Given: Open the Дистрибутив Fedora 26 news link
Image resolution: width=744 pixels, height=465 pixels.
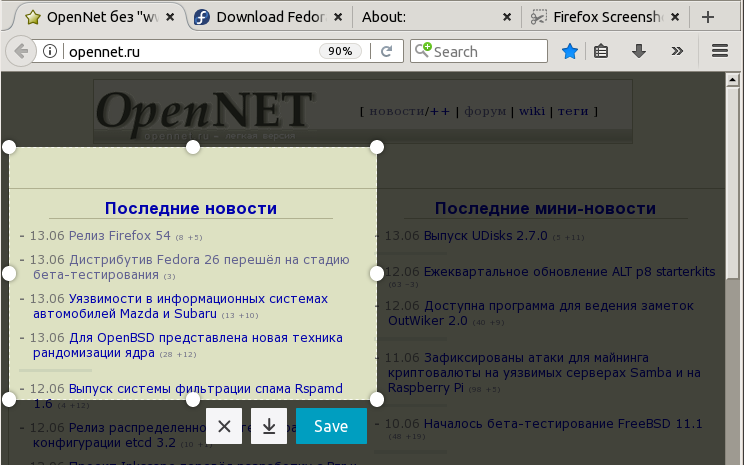Looking at the screenshot, I should click(191, 267).
